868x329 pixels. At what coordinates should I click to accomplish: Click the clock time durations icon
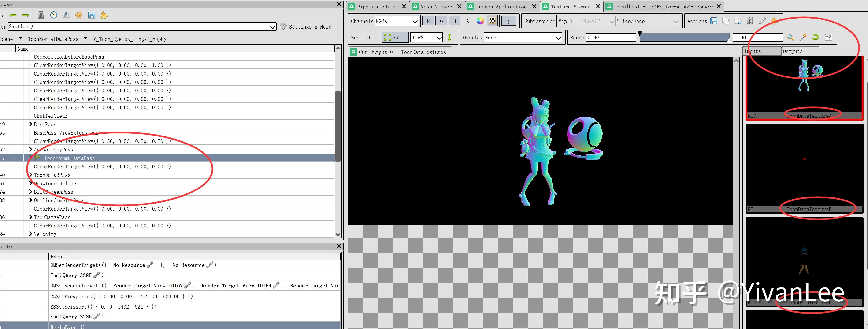54,15
